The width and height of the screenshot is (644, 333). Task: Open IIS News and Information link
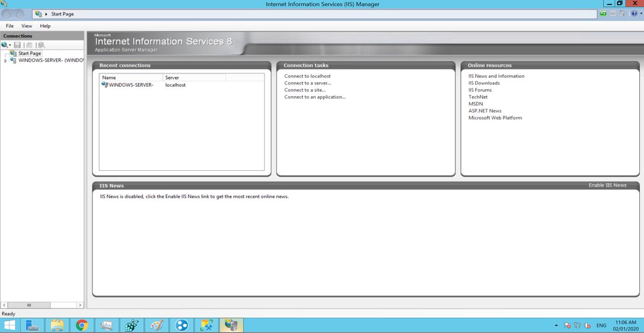click(x=496, y=76)
